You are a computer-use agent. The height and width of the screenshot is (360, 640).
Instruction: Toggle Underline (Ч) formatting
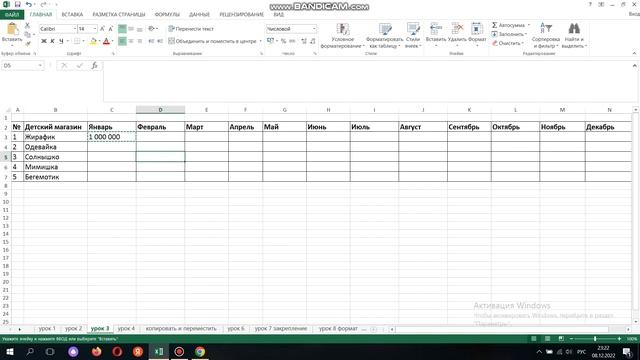[x=61, y=41]
